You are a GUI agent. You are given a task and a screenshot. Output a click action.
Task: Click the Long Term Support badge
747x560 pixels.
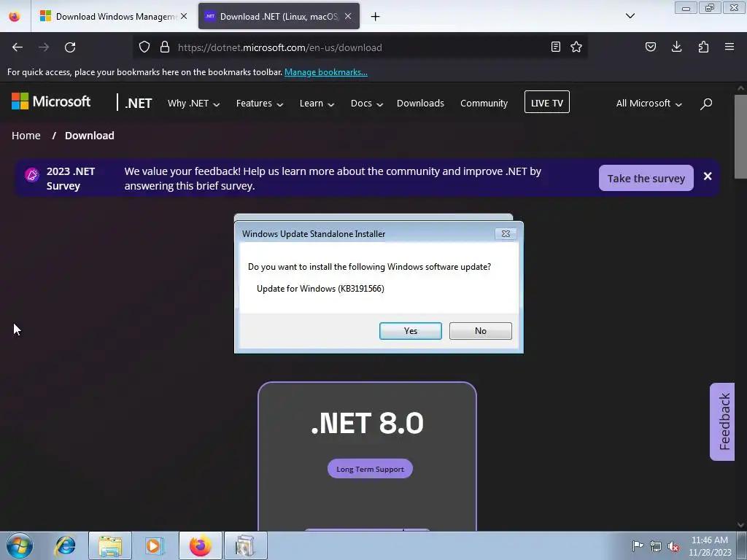(x=370, y=469)
